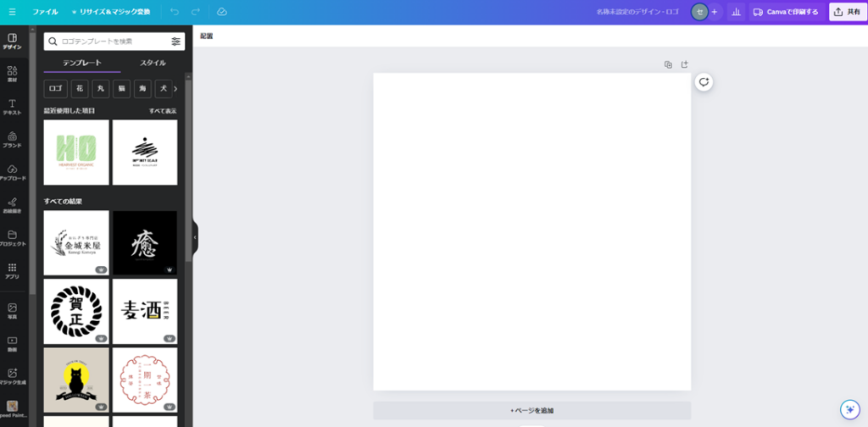Collapse the side panel with arrow handle

click(195, 237)
